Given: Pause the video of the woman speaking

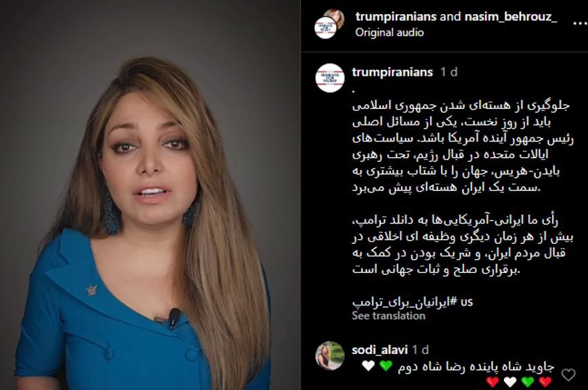Looking at the screenshot, I should [x=150, y=195].
